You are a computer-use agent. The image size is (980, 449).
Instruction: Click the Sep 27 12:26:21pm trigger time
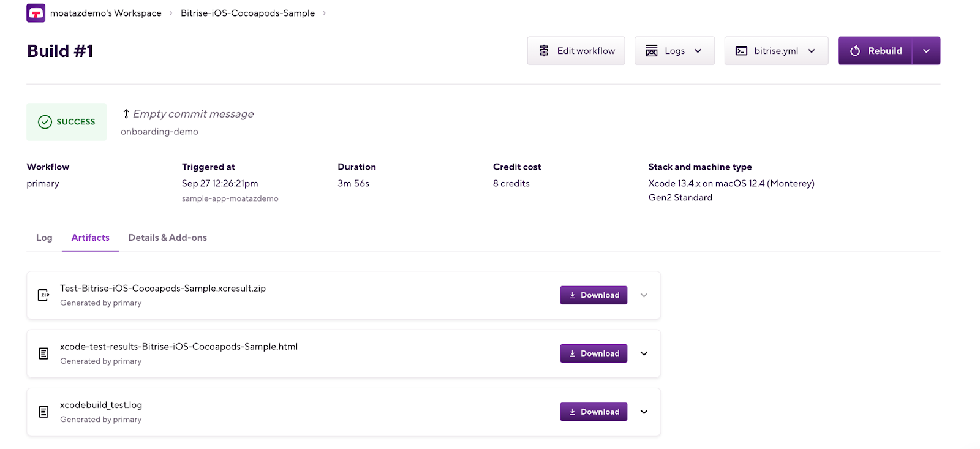[220, 183]
